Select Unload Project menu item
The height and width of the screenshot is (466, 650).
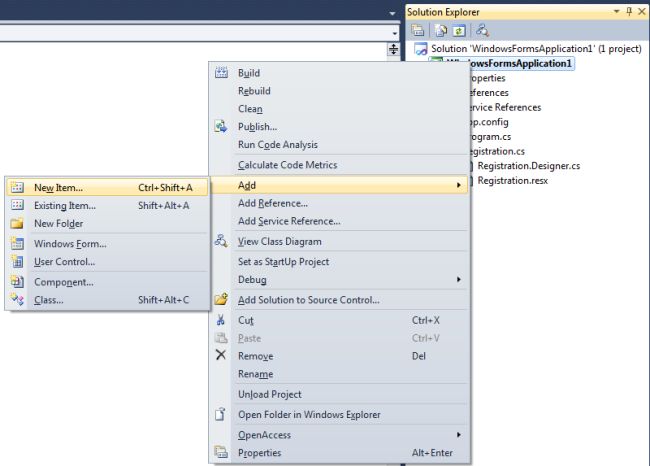coord(269,394)
